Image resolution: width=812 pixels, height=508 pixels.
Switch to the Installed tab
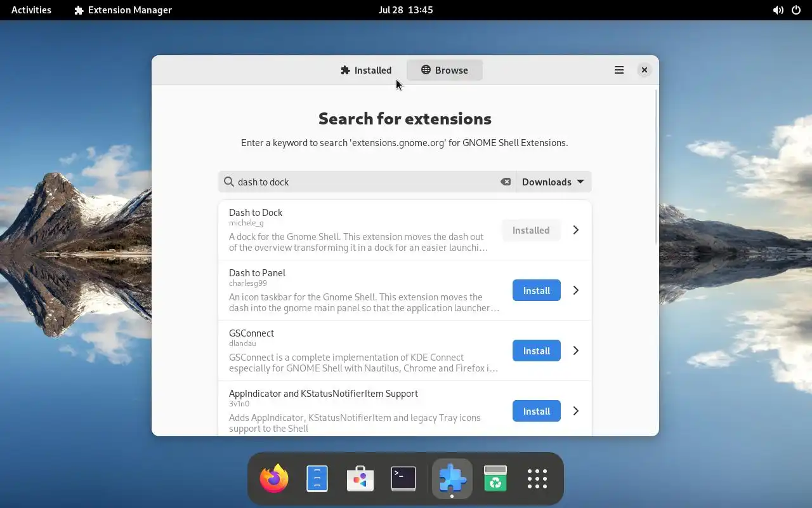(366, 70)
